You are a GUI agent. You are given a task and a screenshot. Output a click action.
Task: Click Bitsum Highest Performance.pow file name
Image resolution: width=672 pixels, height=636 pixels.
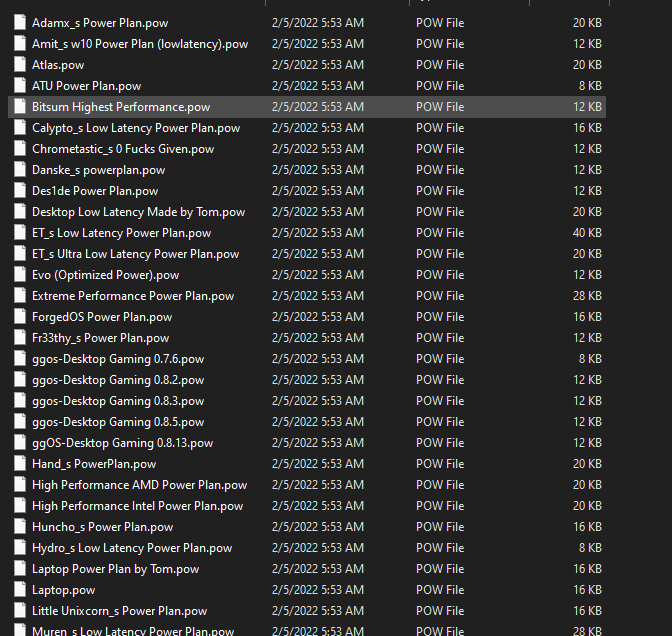pyautogui.click(x=121, y=107)
